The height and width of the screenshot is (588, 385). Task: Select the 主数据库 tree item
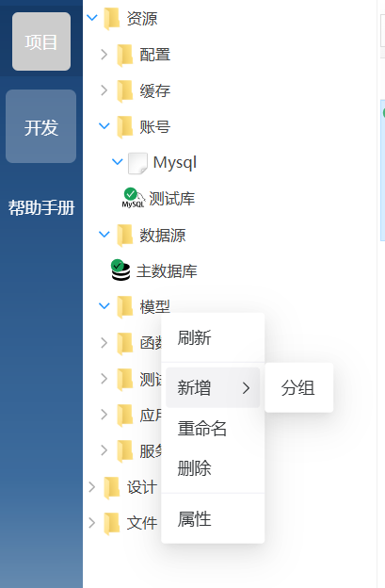pyautogui.click(x=167, y=270)
